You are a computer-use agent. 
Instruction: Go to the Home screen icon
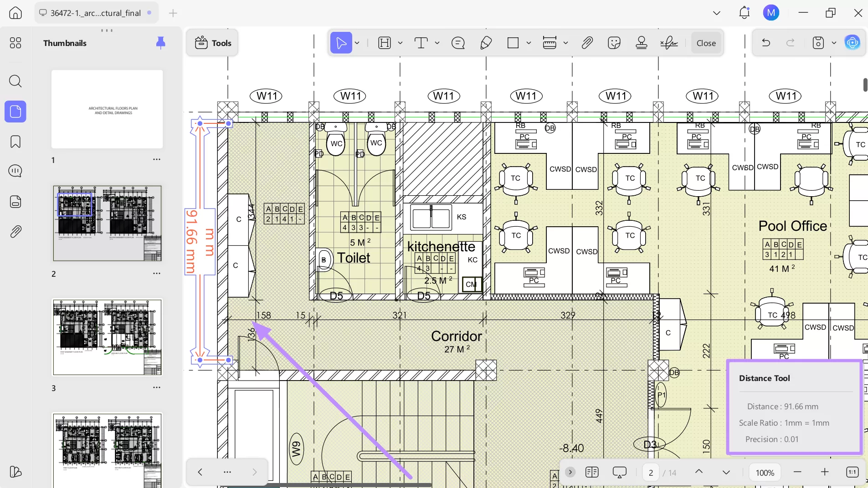point(15,13)
